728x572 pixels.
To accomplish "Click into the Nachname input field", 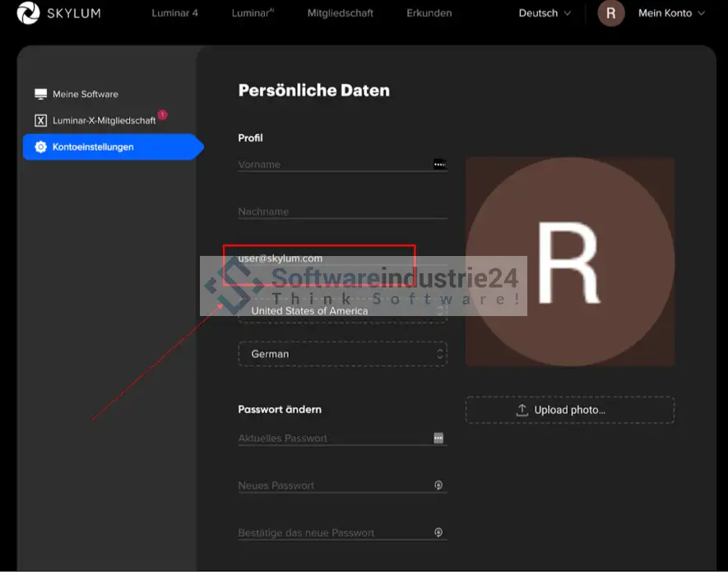I will 341,212.
